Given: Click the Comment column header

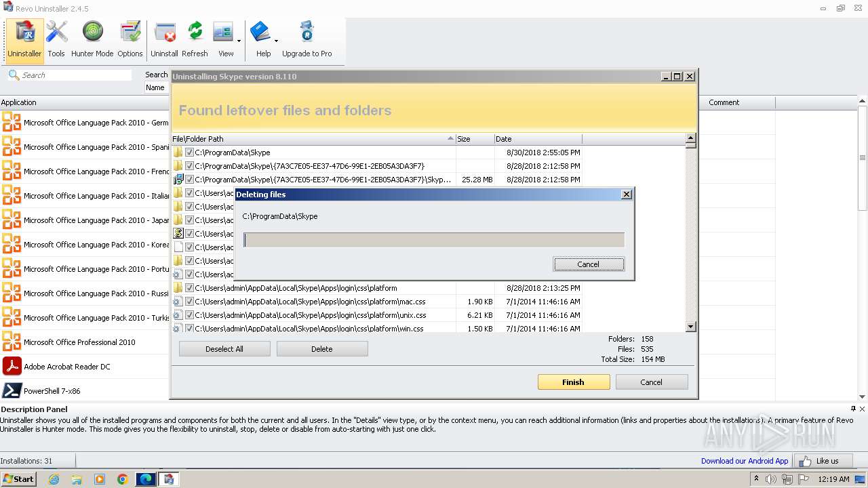Looking at the screenshot, I should pos(736,102).
